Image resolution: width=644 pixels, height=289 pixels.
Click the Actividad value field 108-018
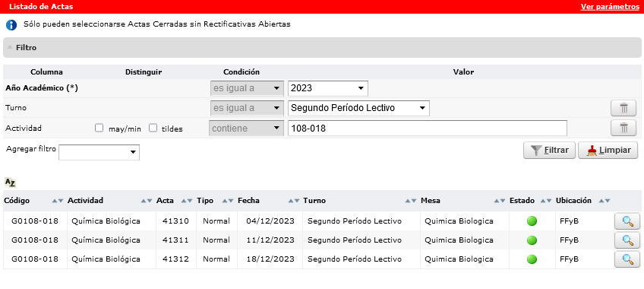click(427, 129)
